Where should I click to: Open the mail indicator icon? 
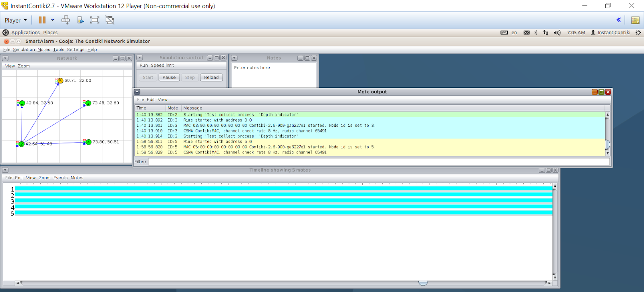coord(526,33)
